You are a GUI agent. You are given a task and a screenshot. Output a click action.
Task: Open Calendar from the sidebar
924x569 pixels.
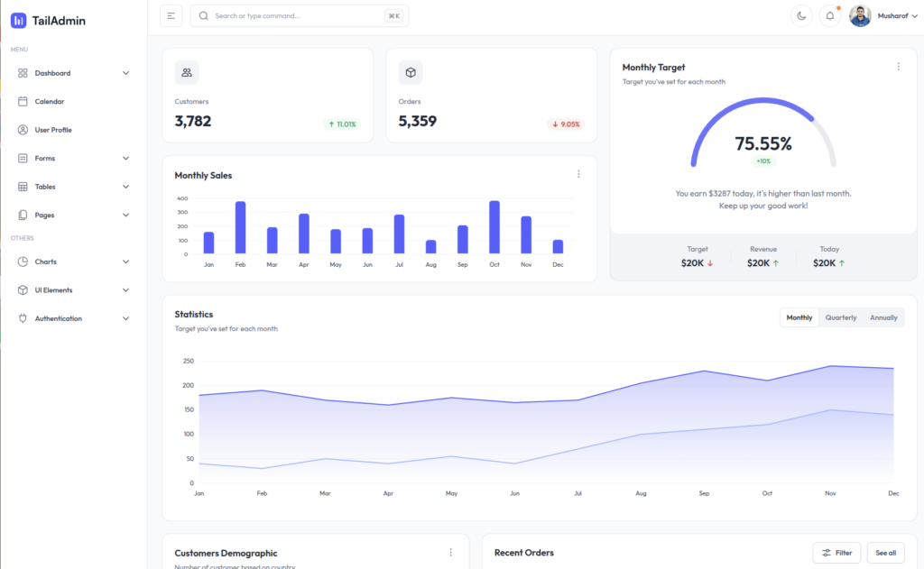[50, 102]
